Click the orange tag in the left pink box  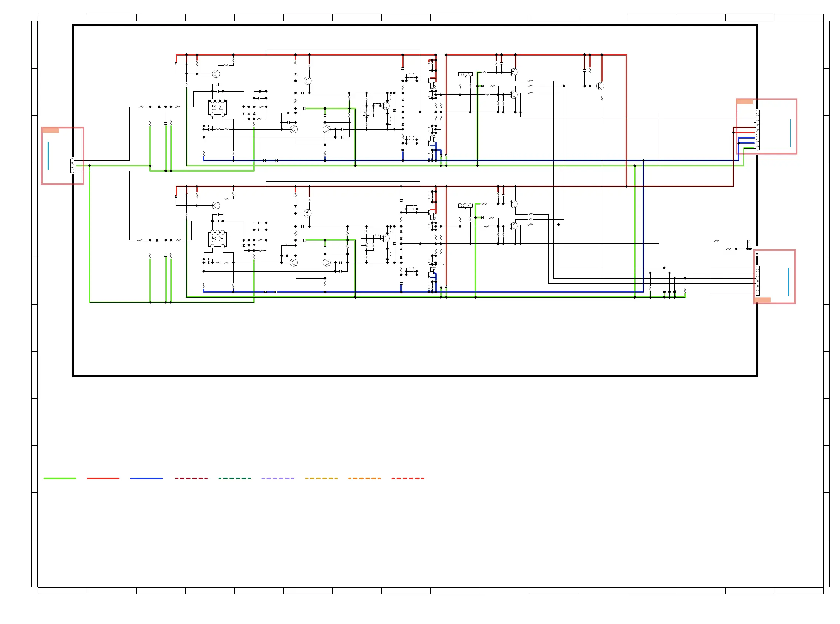(50, 130)
